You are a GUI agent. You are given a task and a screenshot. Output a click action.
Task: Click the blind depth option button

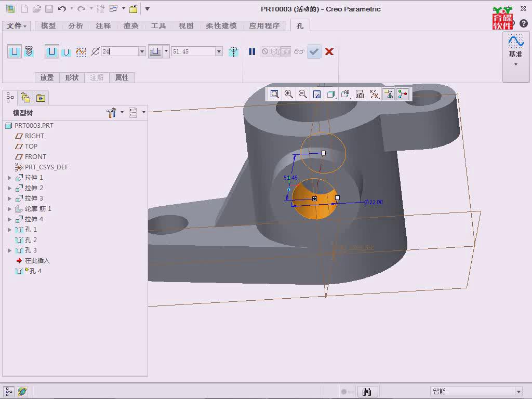[155, 51]
